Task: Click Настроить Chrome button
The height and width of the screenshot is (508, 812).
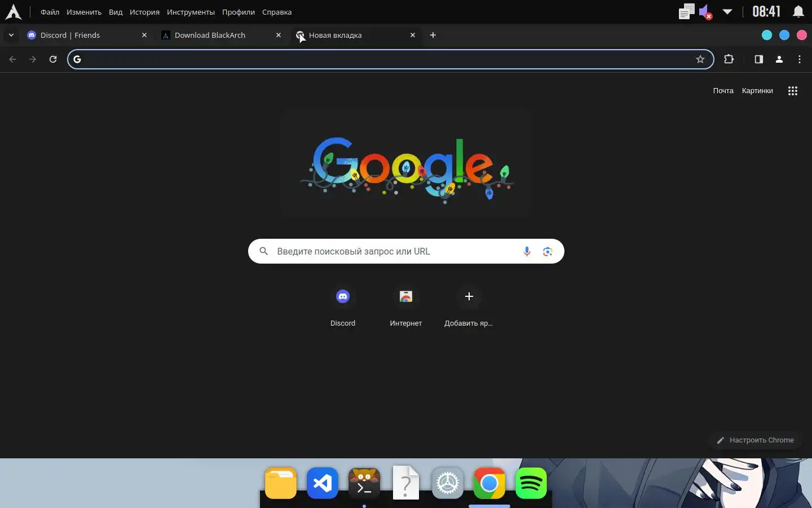Action: (755, 440)
